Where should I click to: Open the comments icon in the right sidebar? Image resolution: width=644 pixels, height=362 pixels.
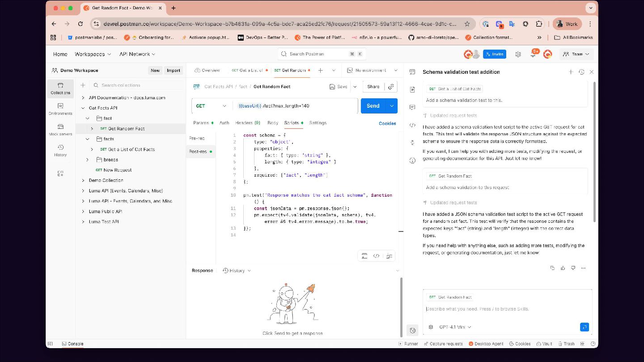point(412,107)
